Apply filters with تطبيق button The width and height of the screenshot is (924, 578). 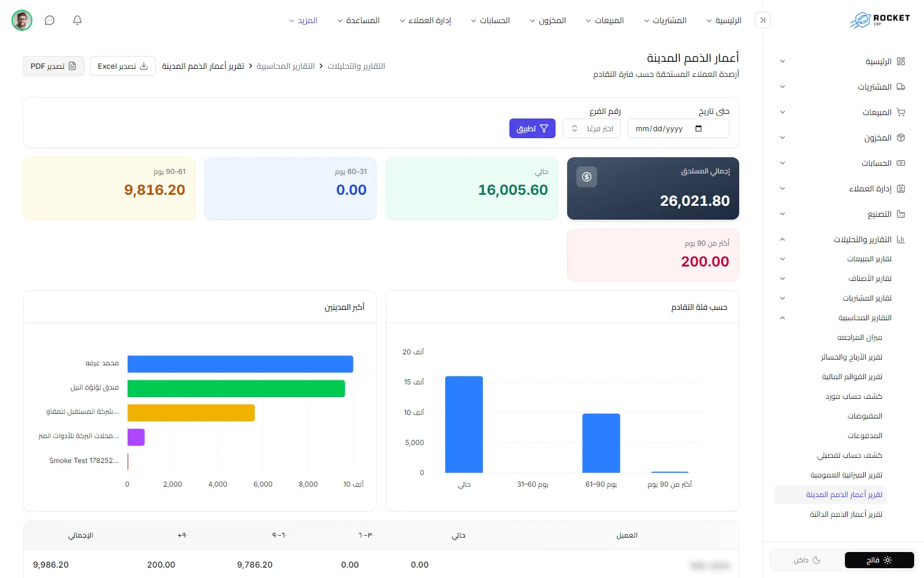pyautogui.click(x=532, y=128)
